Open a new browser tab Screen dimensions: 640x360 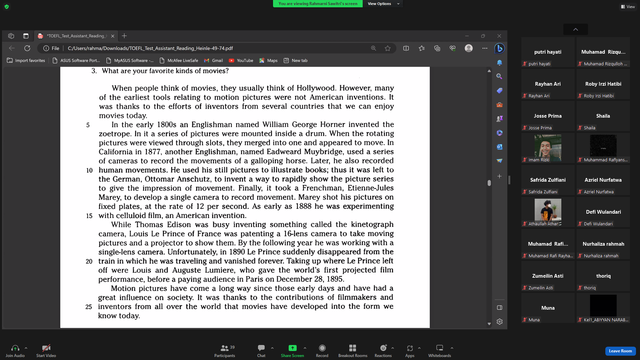(124, 36)
